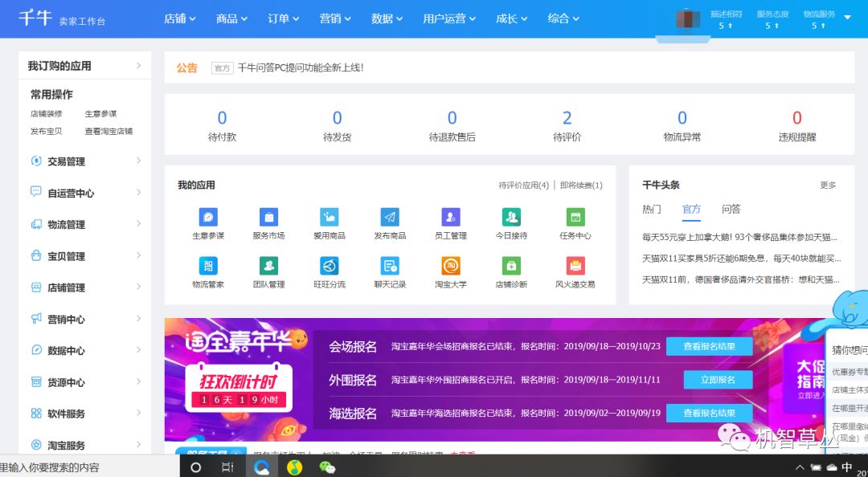
Task: View the 物流异常 count
Action: (682, 118)
